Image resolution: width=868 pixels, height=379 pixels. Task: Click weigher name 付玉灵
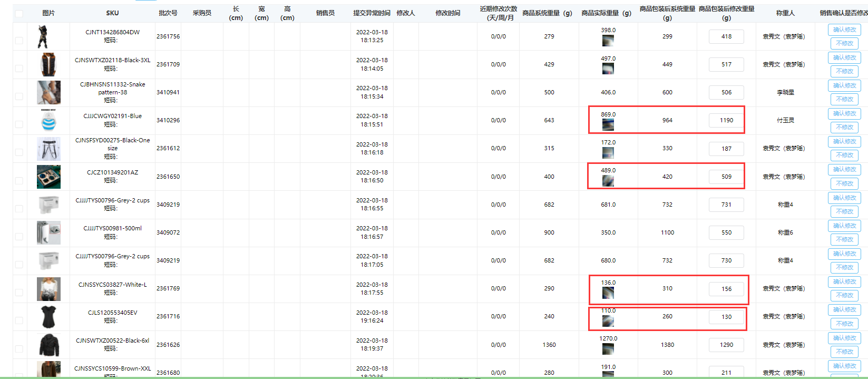(x=785, y=120)
